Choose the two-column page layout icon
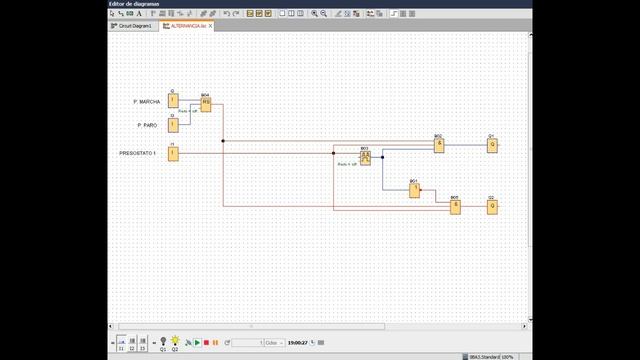This screenshot has width=640, height=360. click(291, 13)
